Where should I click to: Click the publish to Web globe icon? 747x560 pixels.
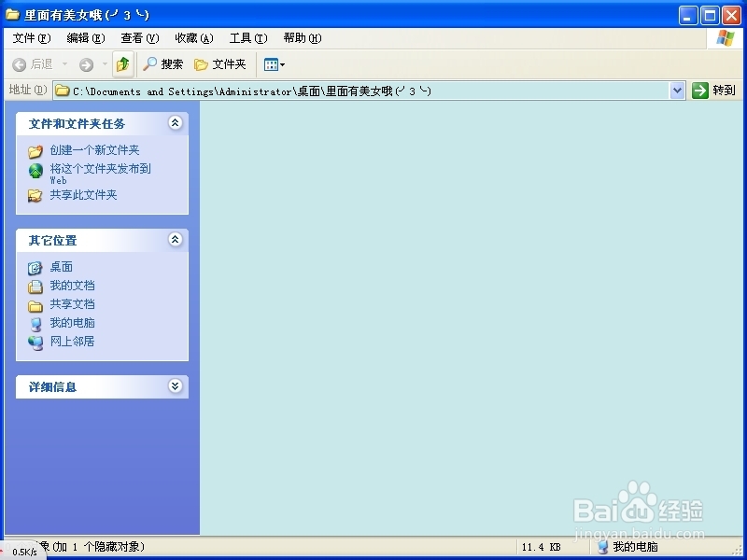(x=35, y=171)
